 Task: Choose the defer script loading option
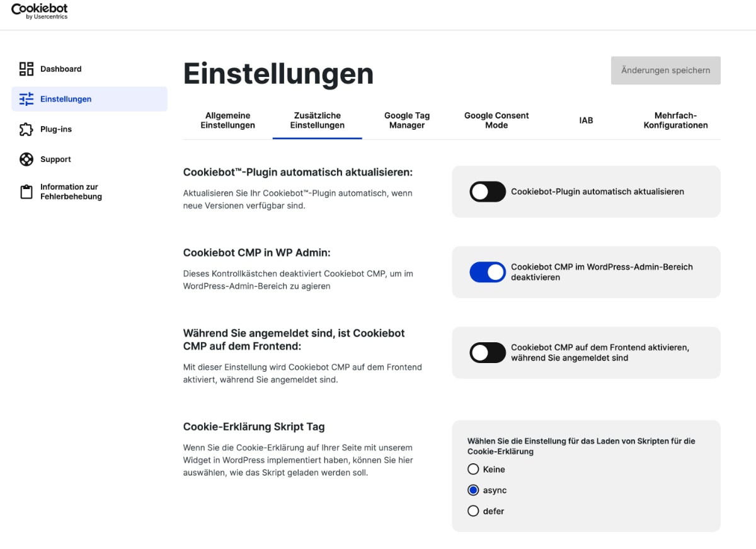pos(473,511)
